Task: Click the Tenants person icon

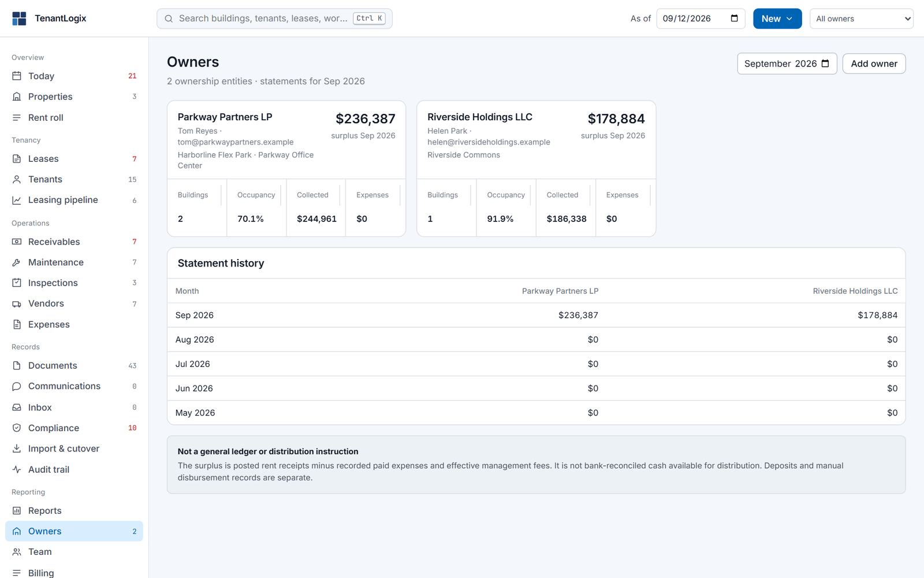Action: pos(17,179)
